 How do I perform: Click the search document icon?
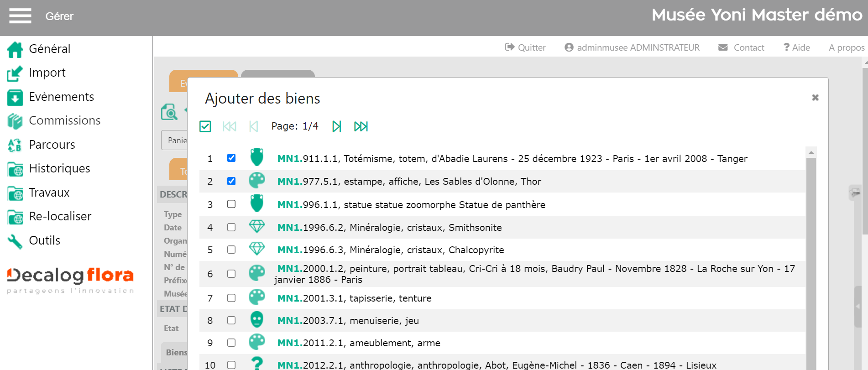[169, 112]
